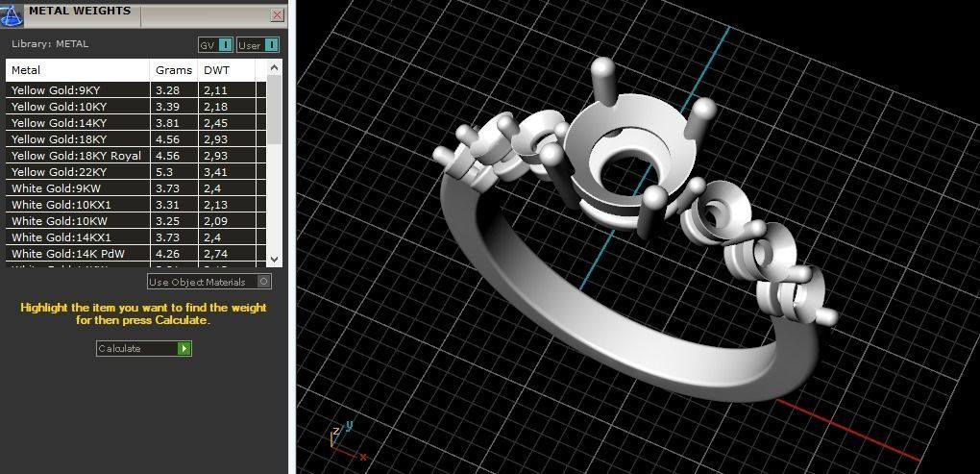
Task: Click the metal list scrollbar thumb
Action: point(275,110)
